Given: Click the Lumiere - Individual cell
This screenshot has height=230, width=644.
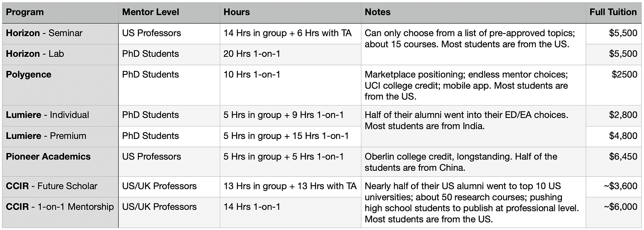Looking at the screenshot, I should click(60, 116).
